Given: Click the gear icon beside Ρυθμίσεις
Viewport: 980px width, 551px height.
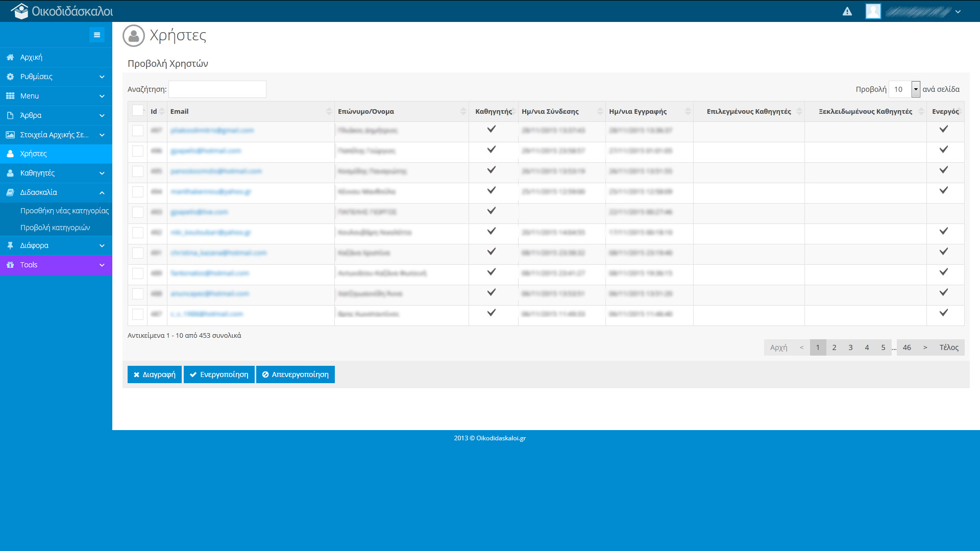Looking at the screenshot, I should click(10, 77).
